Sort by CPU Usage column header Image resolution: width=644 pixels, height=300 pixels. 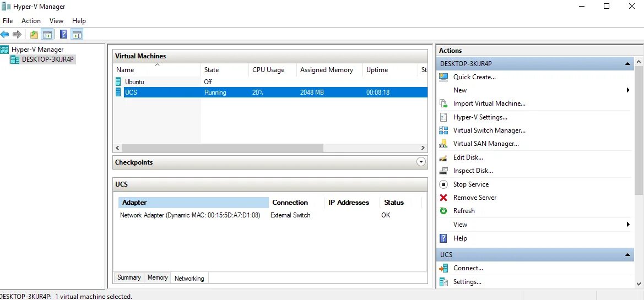pyautogui.click(x=273, y=70)
